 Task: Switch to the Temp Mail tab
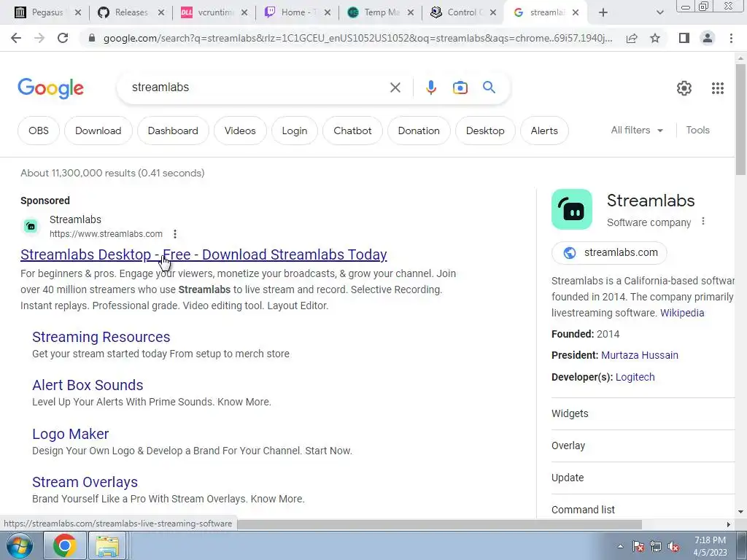pos(381,12)
